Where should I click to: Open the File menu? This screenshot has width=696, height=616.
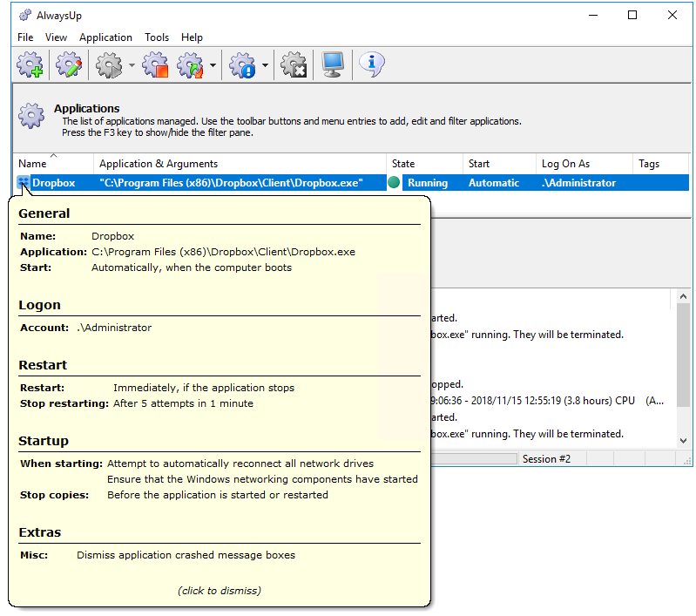click(x=25, y=37)
